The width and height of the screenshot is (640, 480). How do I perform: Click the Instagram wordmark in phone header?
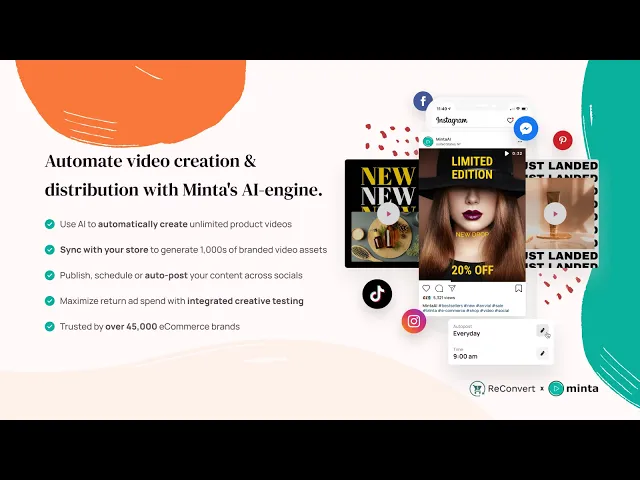pyautogui.click(x=451, y=120)
